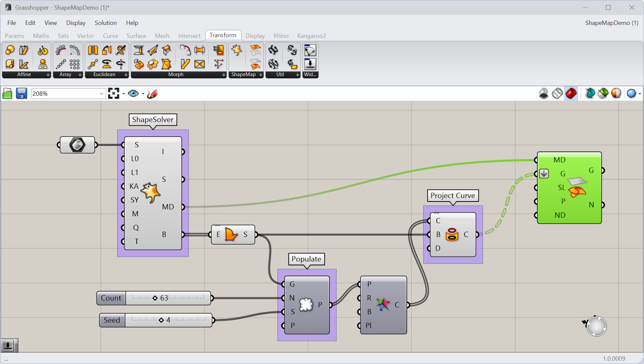Screen dimensions: 644x364
Task: Toggle only draw selected preview icon
Action: [x=590, y=93]
